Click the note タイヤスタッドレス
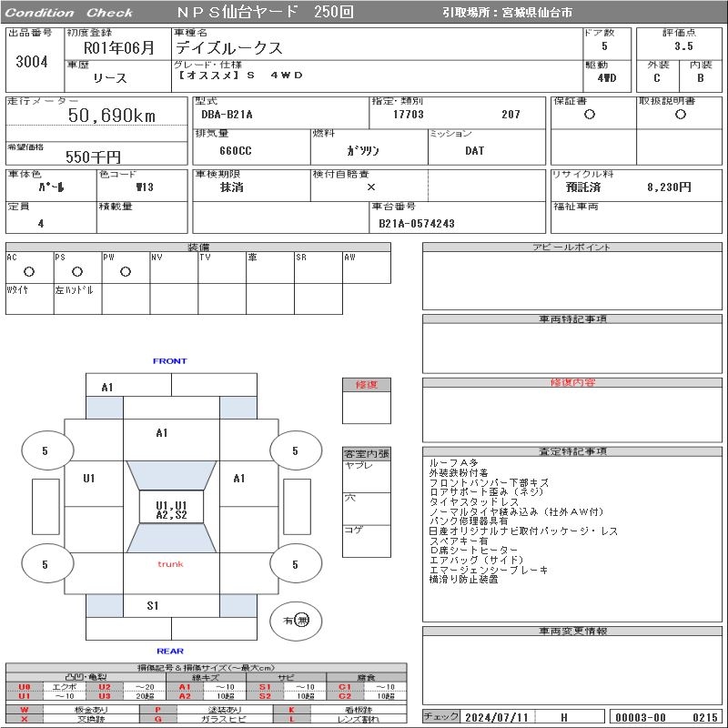Viewport: 728px width, 728px height. pos(473,502)
